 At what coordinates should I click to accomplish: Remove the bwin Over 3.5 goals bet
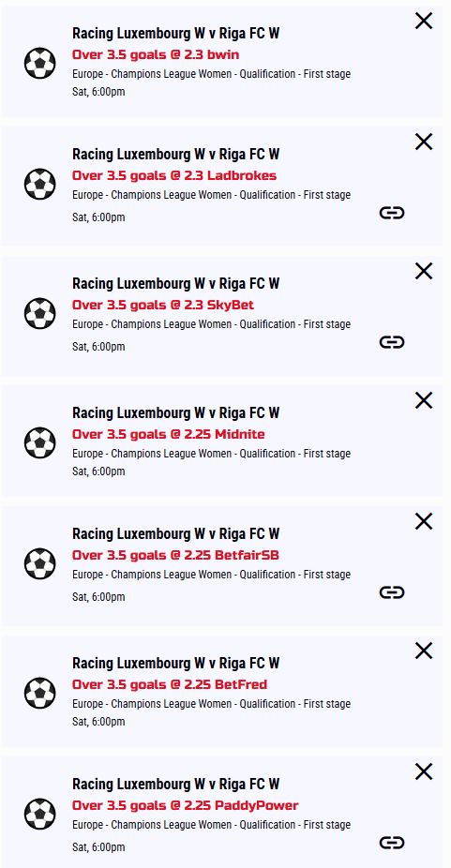pos(423,21)
